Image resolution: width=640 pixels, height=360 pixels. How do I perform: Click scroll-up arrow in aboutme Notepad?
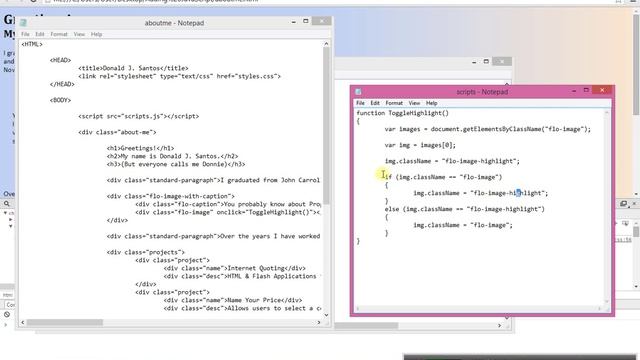point(326,44)
